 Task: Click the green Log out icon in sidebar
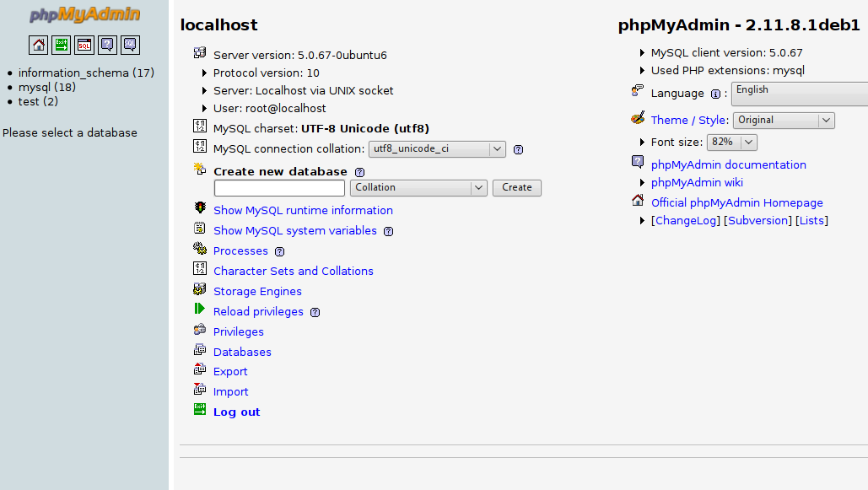[x=62, y=46]
